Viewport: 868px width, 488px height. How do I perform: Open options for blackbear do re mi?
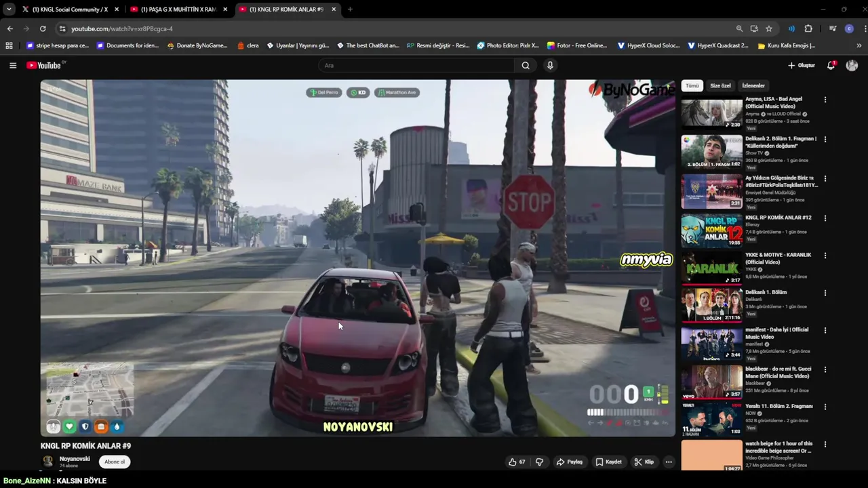coord(825,370)
